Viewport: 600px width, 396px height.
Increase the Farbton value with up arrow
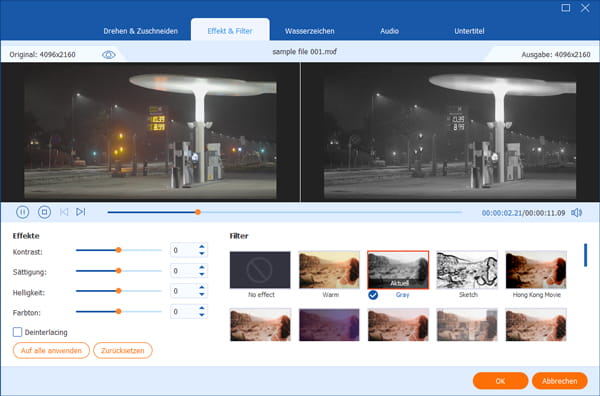pyautogui.click(x=202, y=308)
